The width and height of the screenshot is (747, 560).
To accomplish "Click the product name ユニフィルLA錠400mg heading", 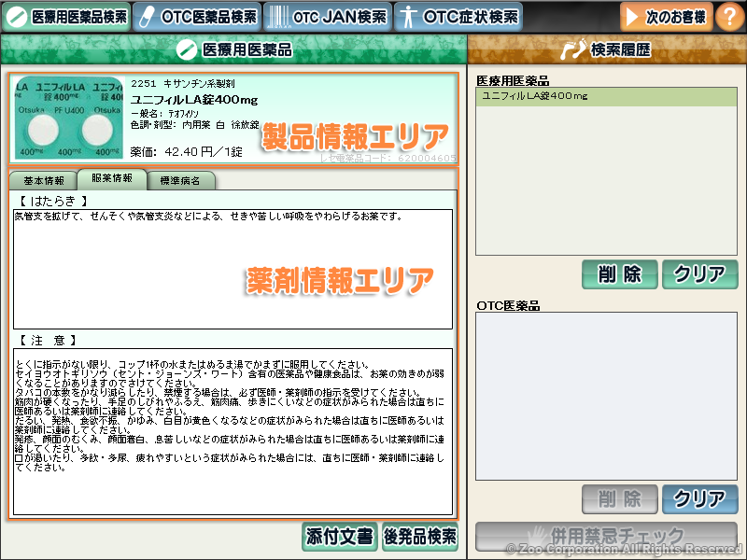I will click(194, 100).
